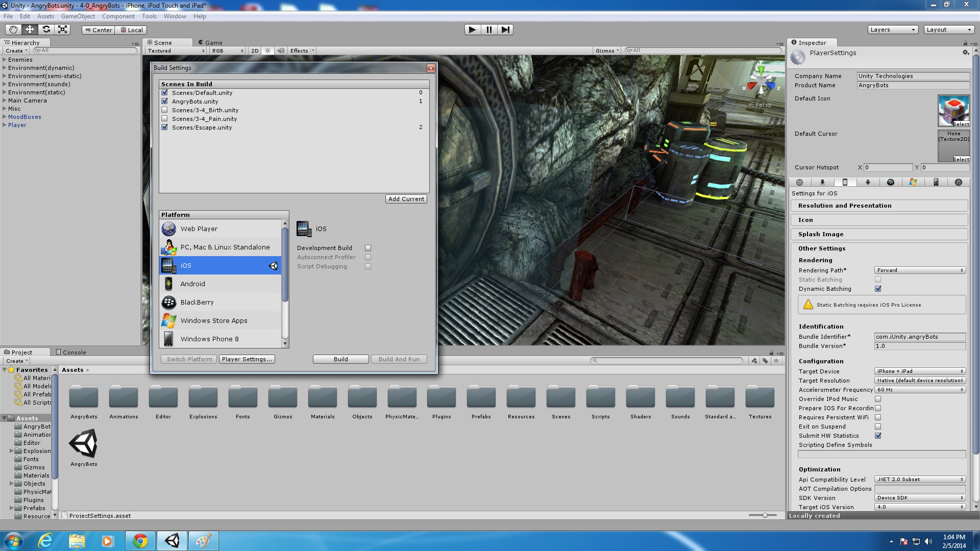Open Gizmos dropdown in scene view

[x=607, y=51]
